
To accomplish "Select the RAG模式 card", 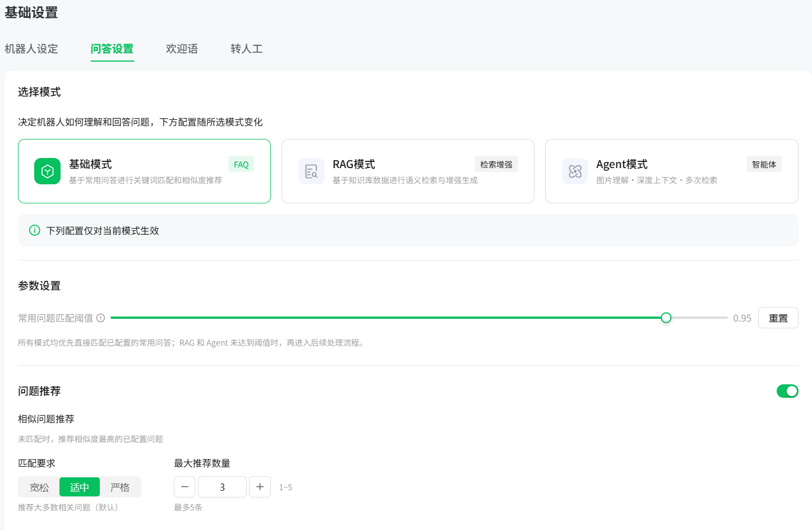I will pyautogui.click(x=408, y=171).
